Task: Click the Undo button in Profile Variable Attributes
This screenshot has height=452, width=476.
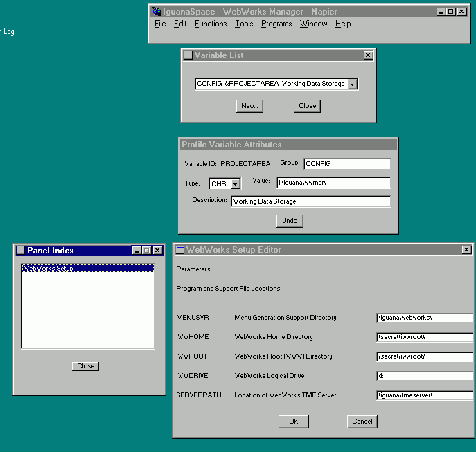Action: tap(290, 221)
